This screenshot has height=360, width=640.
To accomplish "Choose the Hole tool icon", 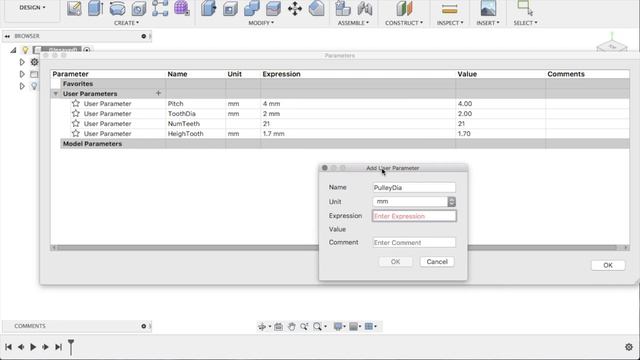I will (139, 8).
